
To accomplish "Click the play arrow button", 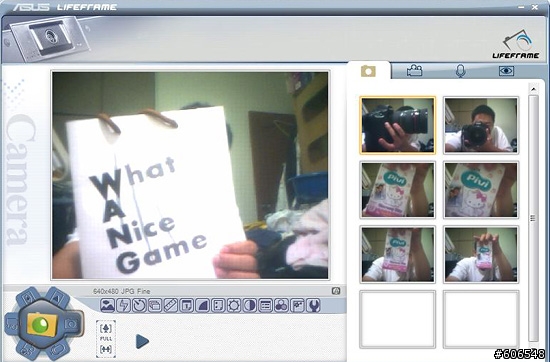I will [142, 341].
